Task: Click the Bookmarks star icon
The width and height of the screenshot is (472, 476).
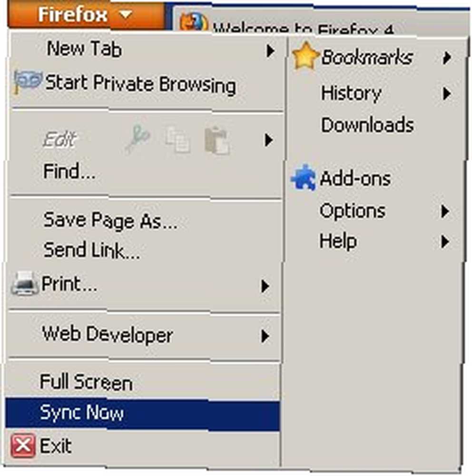Action: (x=305, y=56)
